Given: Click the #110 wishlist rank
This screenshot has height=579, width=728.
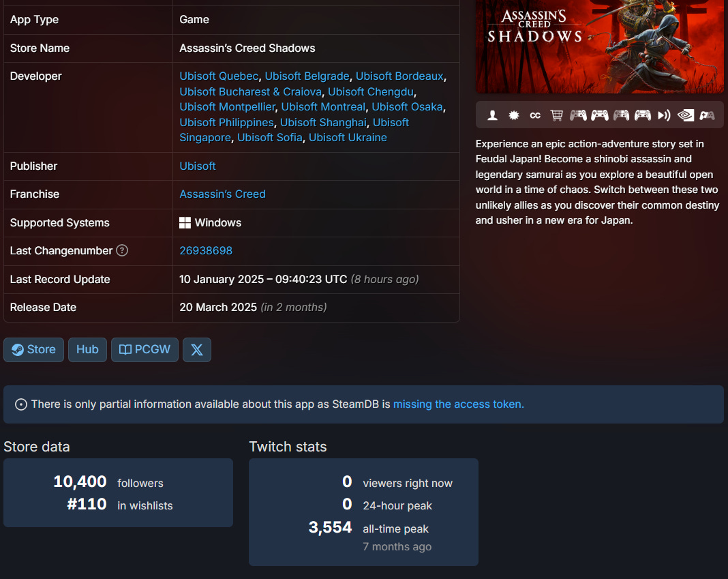Looking at the screenshot, I should click(x=87, y=504).
